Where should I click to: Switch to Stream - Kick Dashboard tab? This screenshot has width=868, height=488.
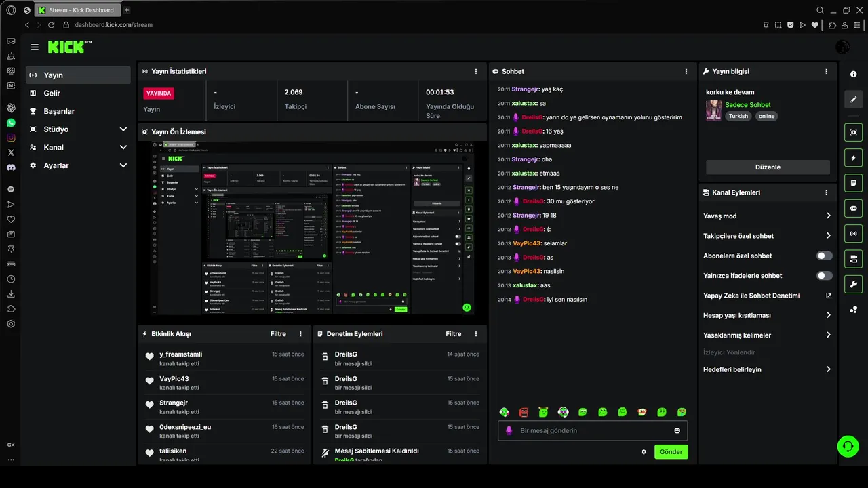point(77,10)
